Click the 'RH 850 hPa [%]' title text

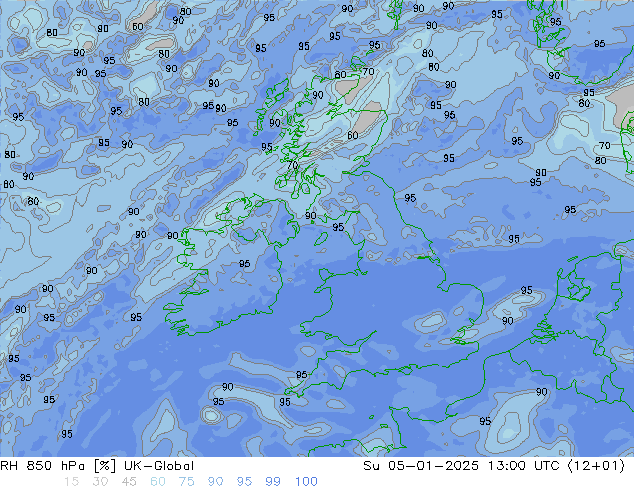coord(58,466)
